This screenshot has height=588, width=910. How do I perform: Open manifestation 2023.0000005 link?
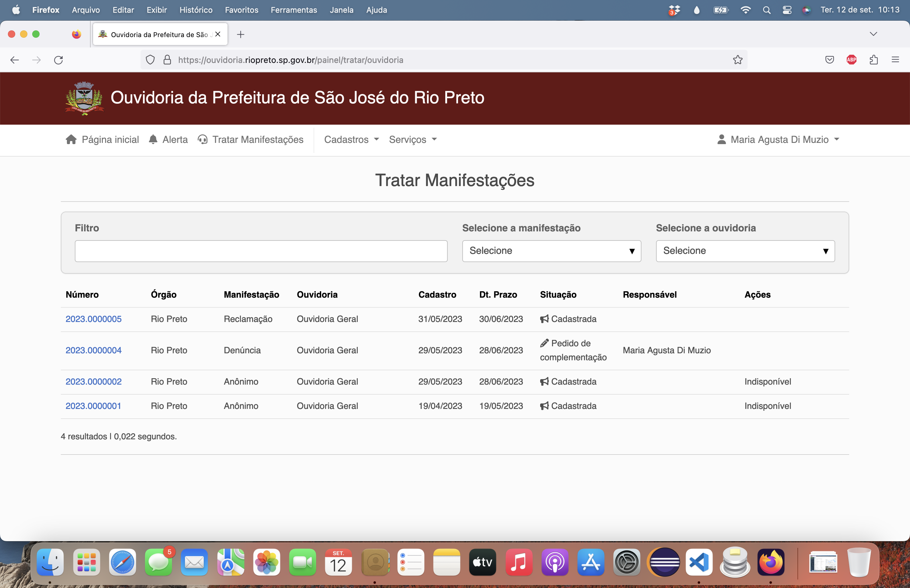94,319
